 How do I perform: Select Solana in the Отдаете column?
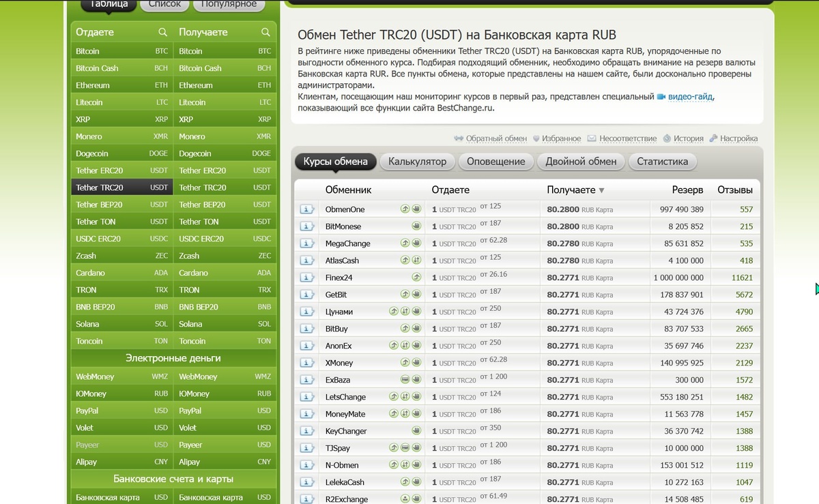coord(122,324)
